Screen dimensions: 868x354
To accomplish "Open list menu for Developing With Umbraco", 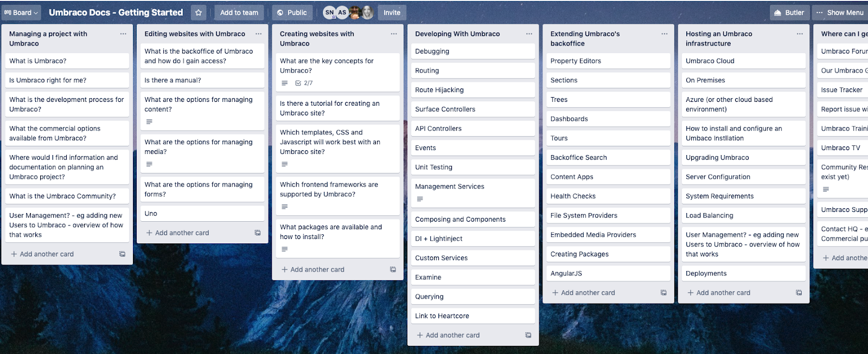I will [x=529, y=34].
